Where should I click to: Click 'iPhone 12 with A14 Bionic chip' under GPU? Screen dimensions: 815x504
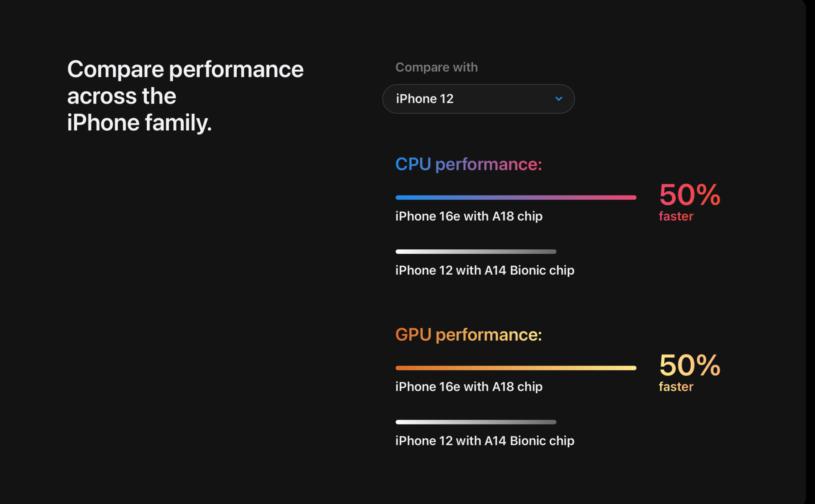(x=485, y=441)
